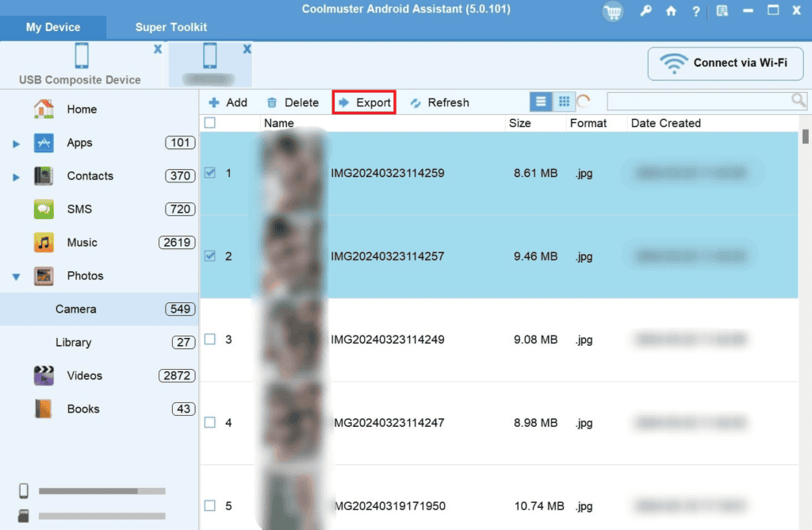Check the box for IMG20240323114249
Image resolution: width=812 pixels, height=530 pixels.
click(x=210, y=340)
